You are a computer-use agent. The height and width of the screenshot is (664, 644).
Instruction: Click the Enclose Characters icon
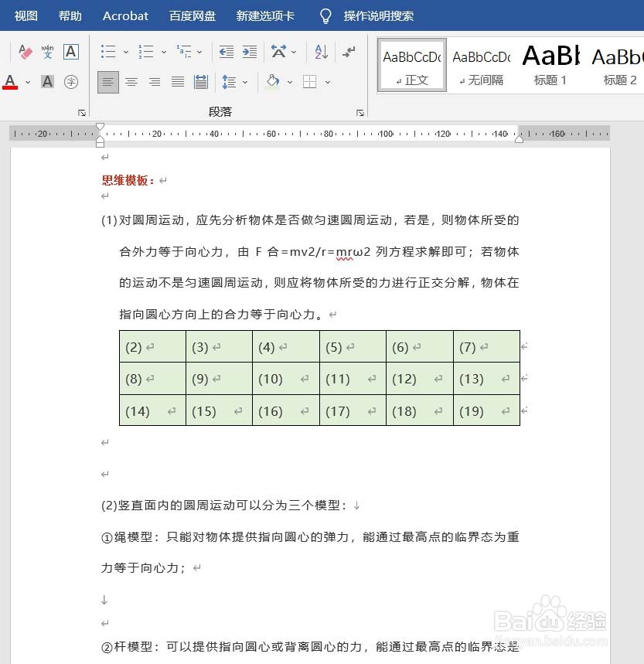(71, 81)
